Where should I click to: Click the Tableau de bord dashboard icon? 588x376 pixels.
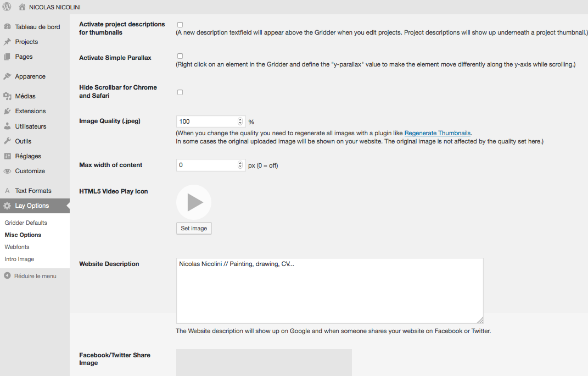coord(7,26)
